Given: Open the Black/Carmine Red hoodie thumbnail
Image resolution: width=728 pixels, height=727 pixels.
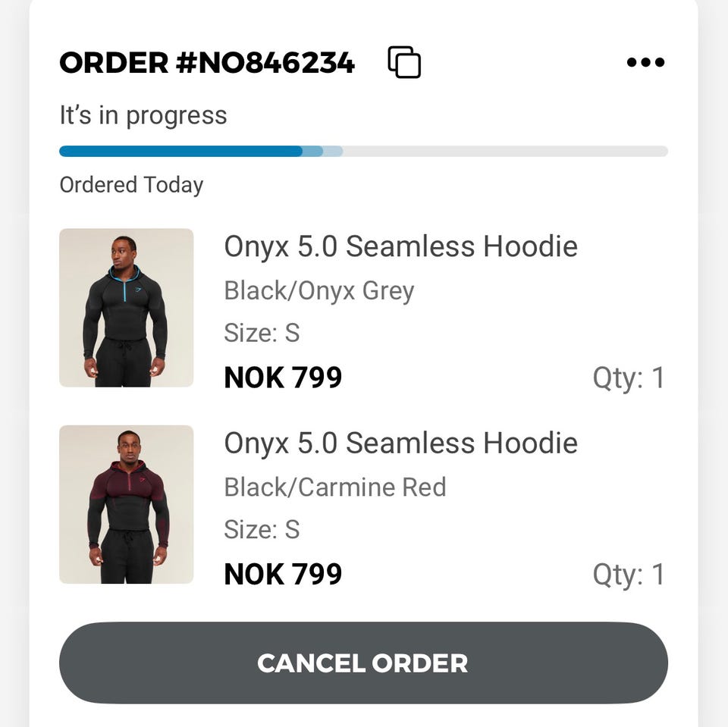Looking at the screenshot, I should point(126,504).
